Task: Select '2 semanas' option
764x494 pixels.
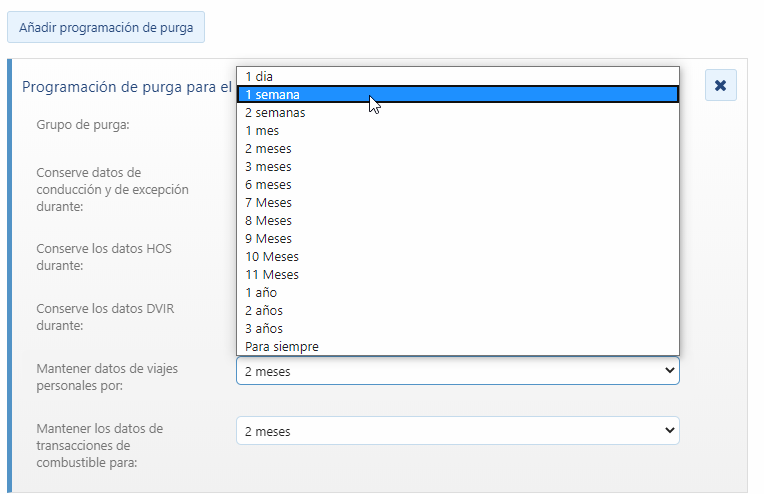Action: pos(458,113)
